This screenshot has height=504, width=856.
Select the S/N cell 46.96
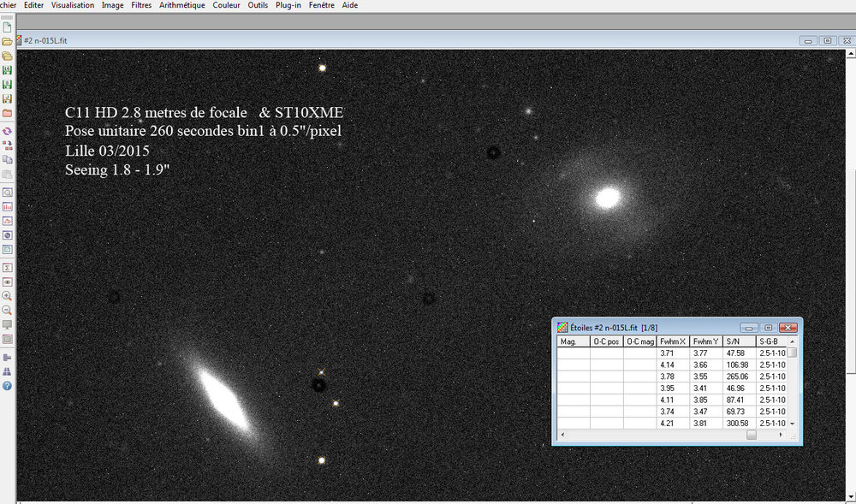click(x=740, y=388)
